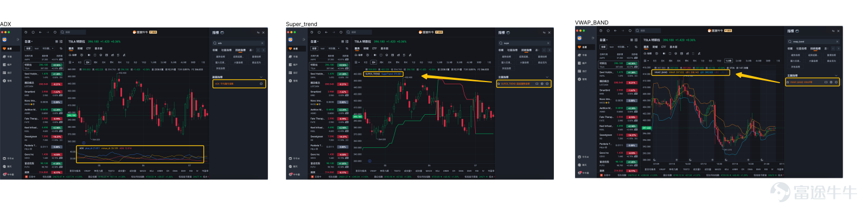Click the home icon in the ADX window toolbar
Screen dimensions: 868x212
click(x=33, y=32)
